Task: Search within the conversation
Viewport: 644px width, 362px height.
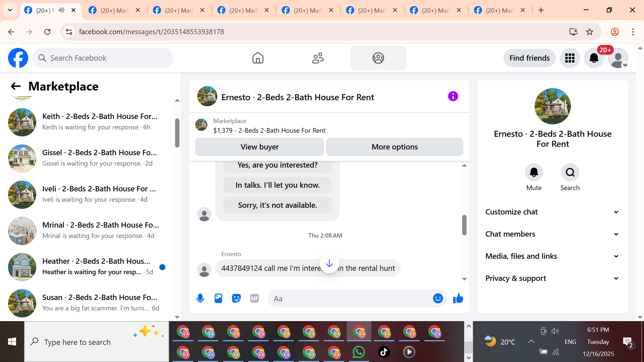Action: coord(570,172)
